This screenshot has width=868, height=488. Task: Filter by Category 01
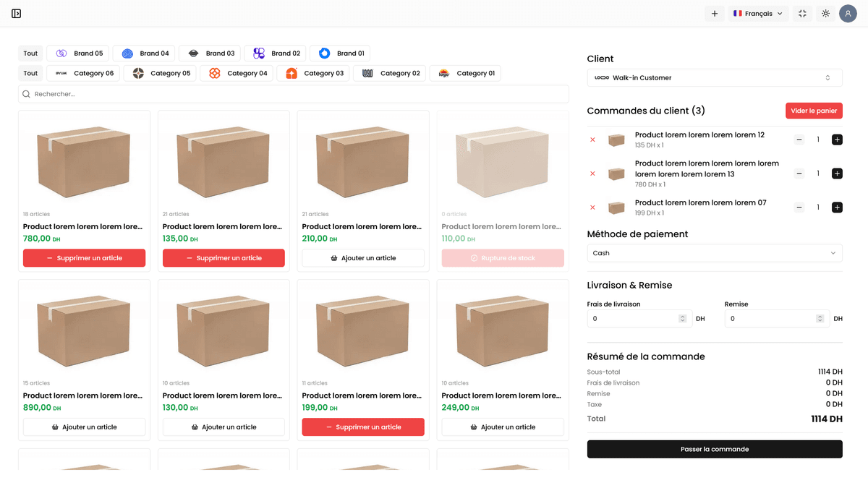click(465, 73)
